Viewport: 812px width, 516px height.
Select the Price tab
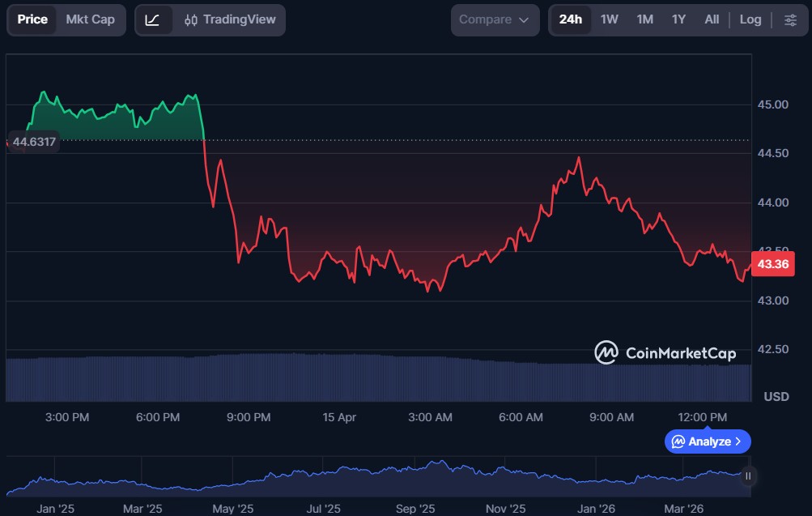pos(32,19)
